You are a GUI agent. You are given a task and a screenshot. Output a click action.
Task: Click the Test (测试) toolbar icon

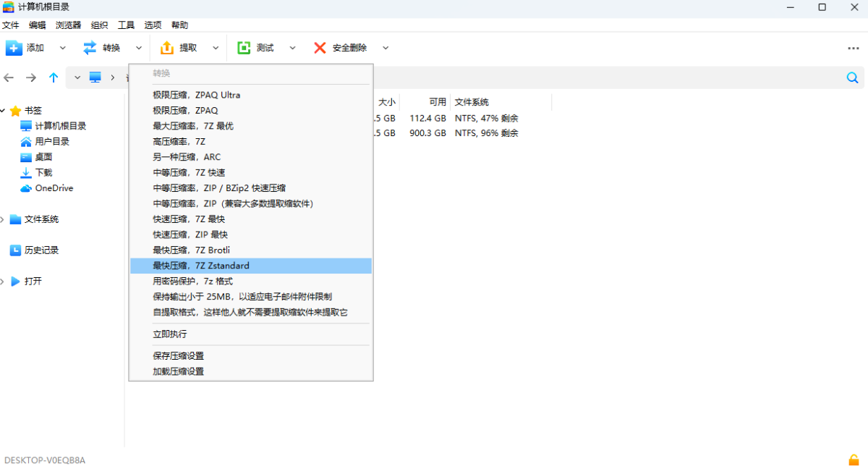(x=244, y=48)
